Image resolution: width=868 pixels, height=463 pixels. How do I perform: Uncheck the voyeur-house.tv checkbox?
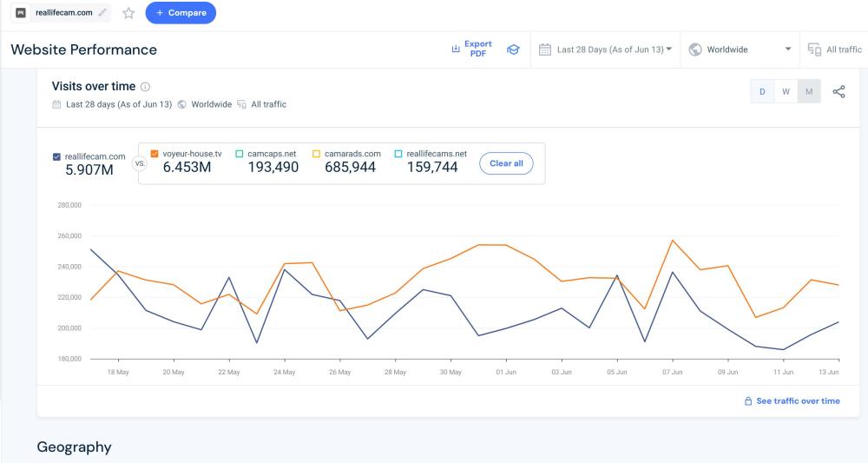tap(155, 154)
